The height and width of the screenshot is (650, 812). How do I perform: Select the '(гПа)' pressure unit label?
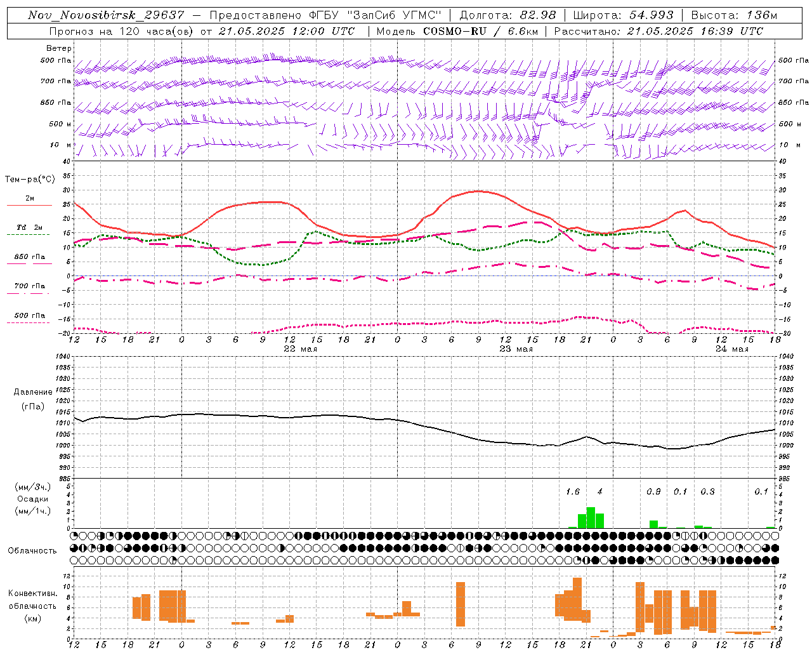point(33,406)
